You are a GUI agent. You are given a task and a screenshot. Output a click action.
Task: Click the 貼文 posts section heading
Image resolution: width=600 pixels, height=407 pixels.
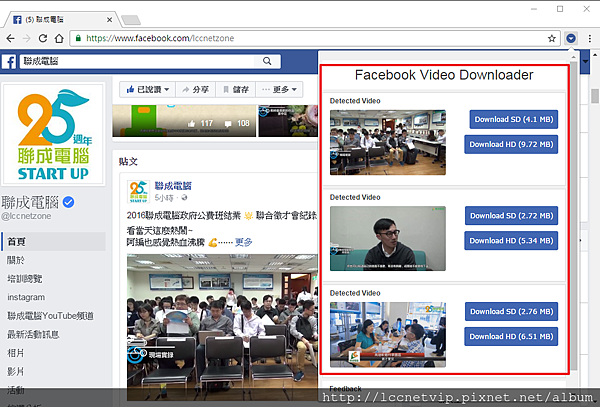click(x=128, y=162)
